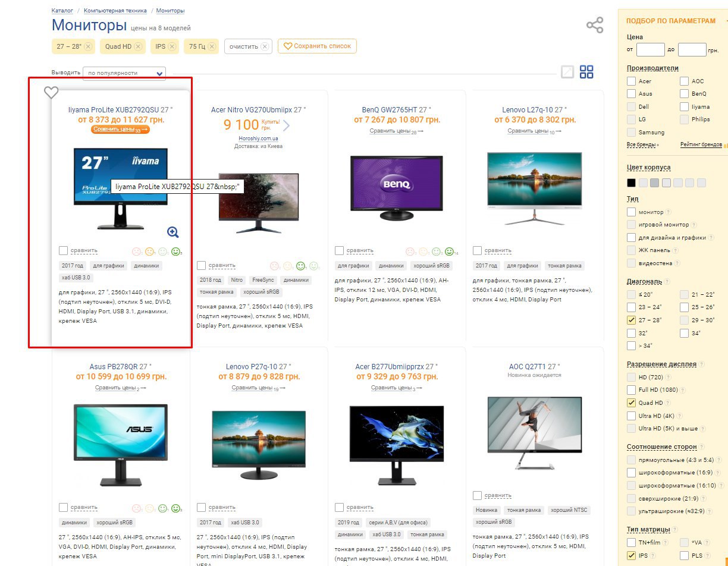This screenshot has height=566, width=728.
Task: Click the share icon near page title
Action: (595, 25)
